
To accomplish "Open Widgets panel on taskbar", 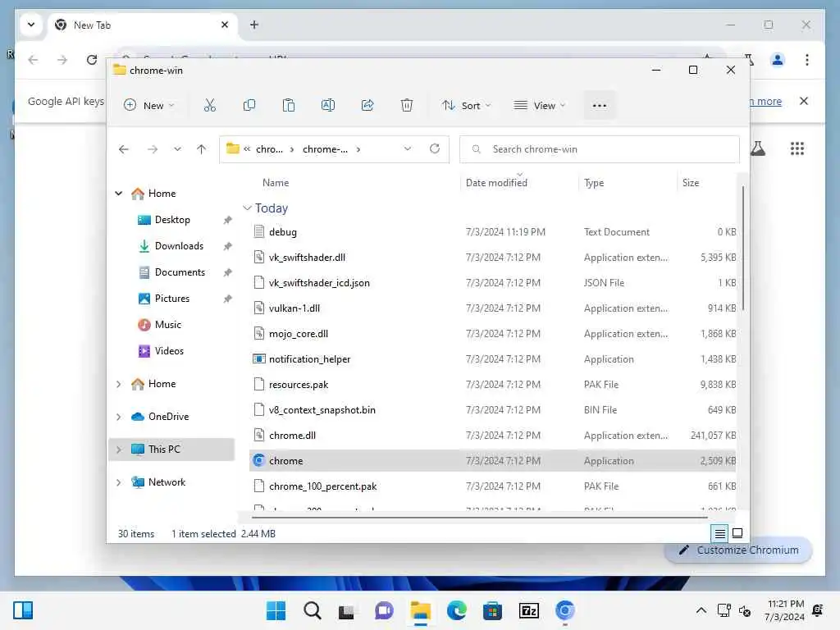I will pyautogui.click(x=23, y=610).
